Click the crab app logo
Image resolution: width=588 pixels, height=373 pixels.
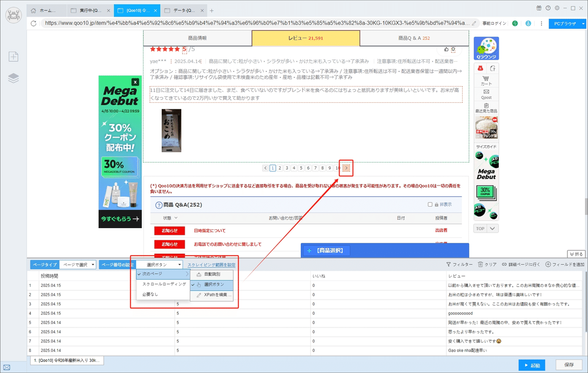(13, 15)
